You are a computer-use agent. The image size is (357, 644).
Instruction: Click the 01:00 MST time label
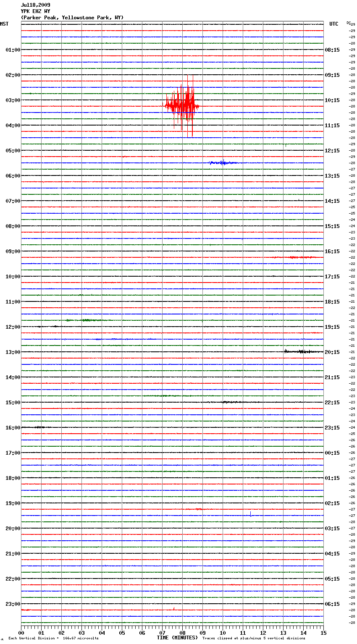click(13, 50)
